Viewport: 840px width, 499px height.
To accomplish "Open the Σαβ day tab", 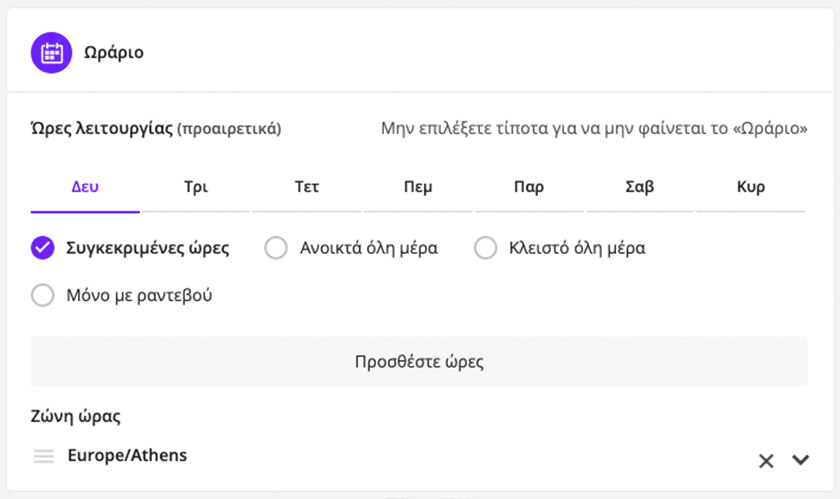I will (x=639, y=187).
